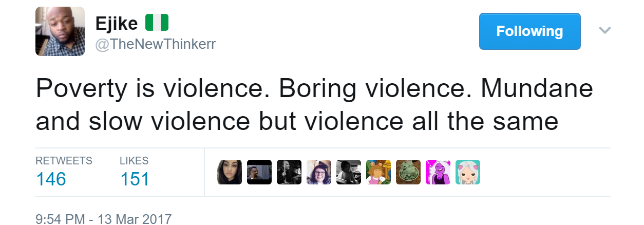Open the @TheNewThinkerr handle link
644x225 pixels.
(156, 45)
